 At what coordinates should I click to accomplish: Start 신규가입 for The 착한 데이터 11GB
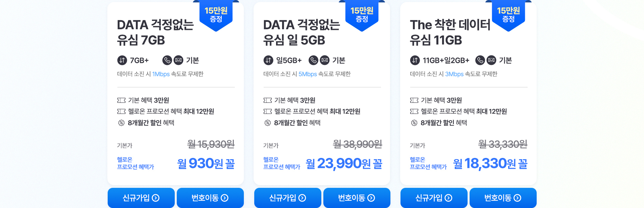(x=434, y=198)
